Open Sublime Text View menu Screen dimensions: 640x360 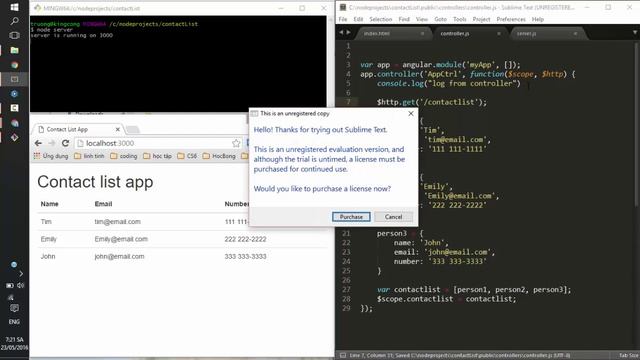pos(422,19)
